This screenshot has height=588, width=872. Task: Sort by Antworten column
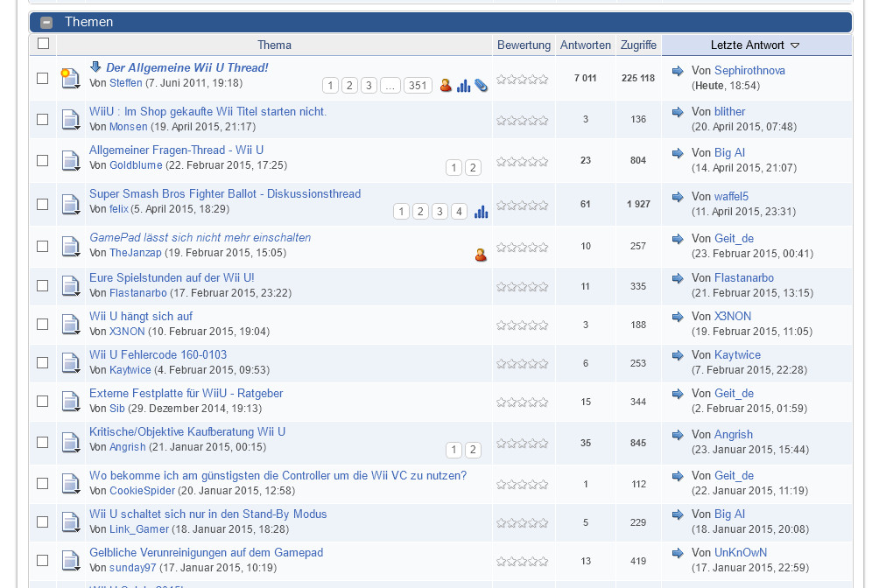pos(585,45)
